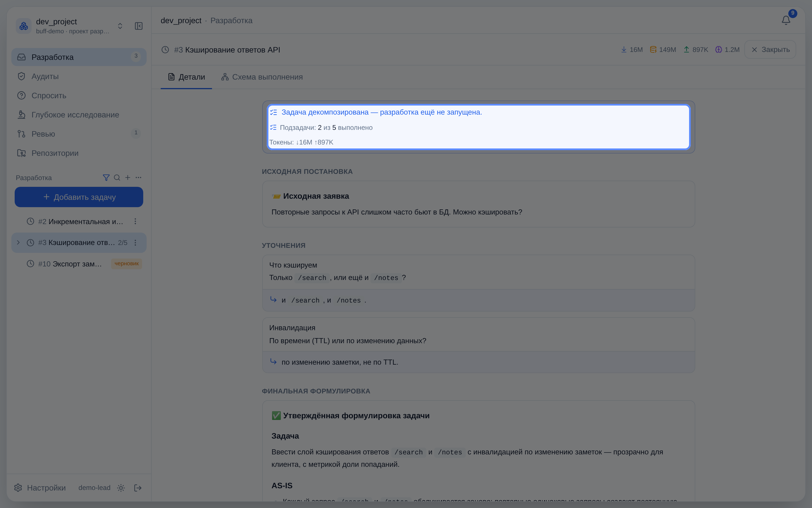Click demo-lead user name
Viewport: 812px width, 508px height.
coord(94,487)
